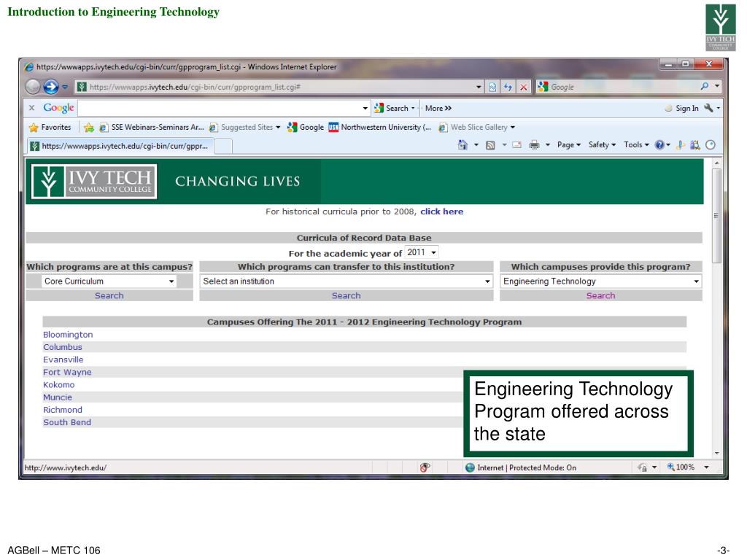Click the Stop loading red X icon
The height and width of the screenshot is (560, 747).
[x=524, y=87]
